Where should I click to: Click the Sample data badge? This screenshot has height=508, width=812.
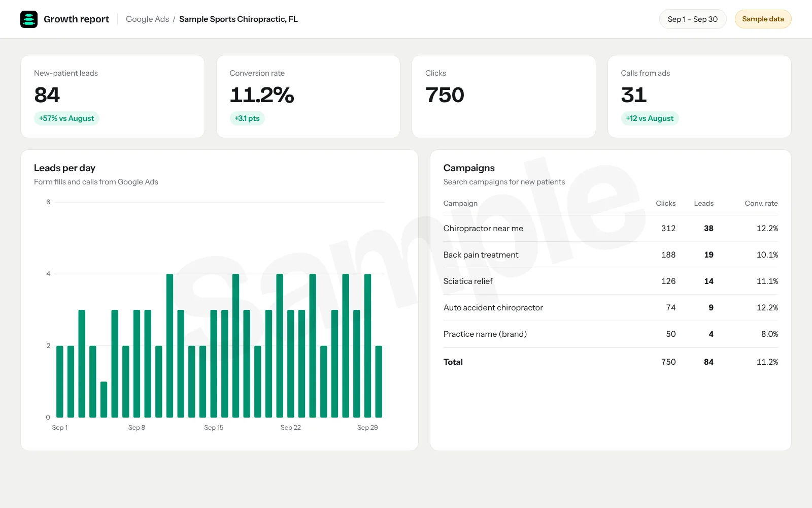pyautogui.click(x=763, y=19)
